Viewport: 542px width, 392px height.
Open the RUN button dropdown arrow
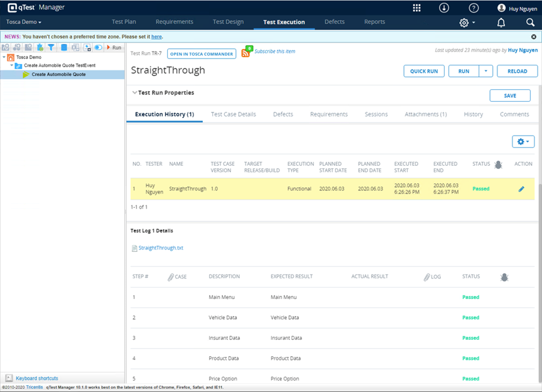(x=485, y=72)
